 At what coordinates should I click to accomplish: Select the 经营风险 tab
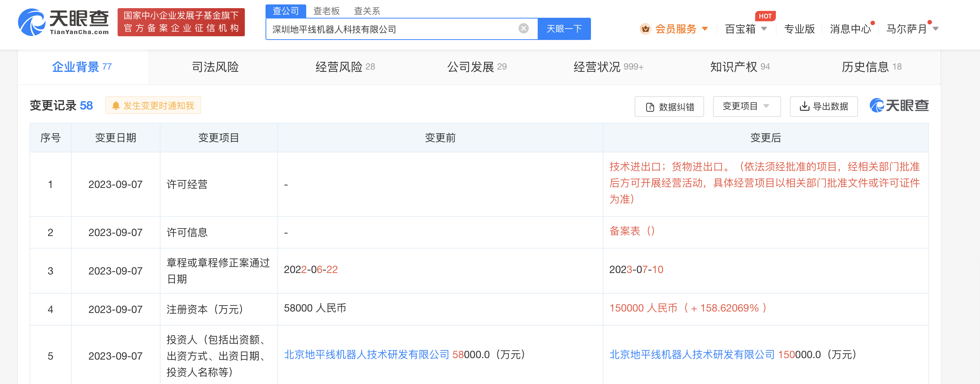pyautogui.click(x=345, y=67)
